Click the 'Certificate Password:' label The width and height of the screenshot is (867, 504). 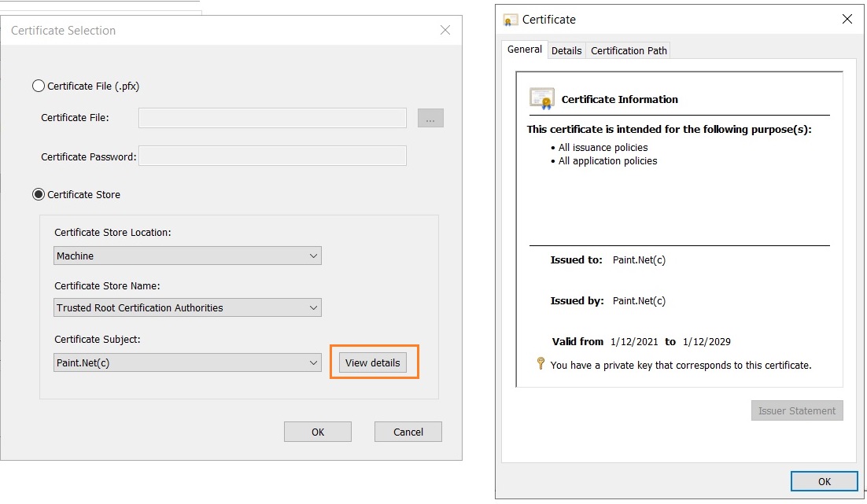click(x=88, y=157)
